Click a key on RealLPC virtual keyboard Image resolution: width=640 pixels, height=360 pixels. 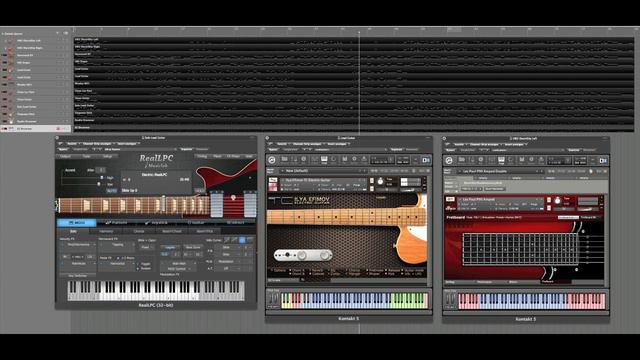[156, 291]
